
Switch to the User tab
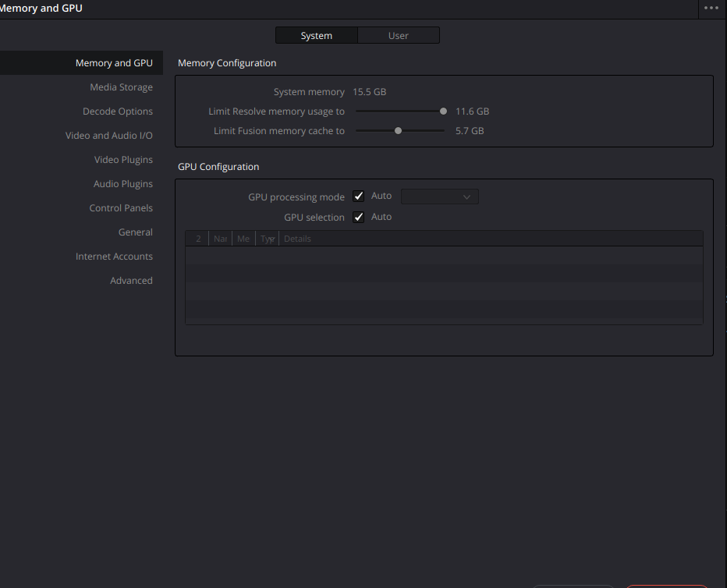click(x=399, y=36)
